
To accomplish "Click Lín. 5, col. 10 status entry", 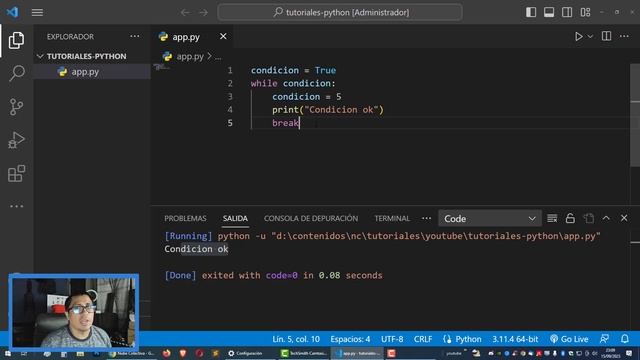I will pyautogui.click(x=296, y=339).
